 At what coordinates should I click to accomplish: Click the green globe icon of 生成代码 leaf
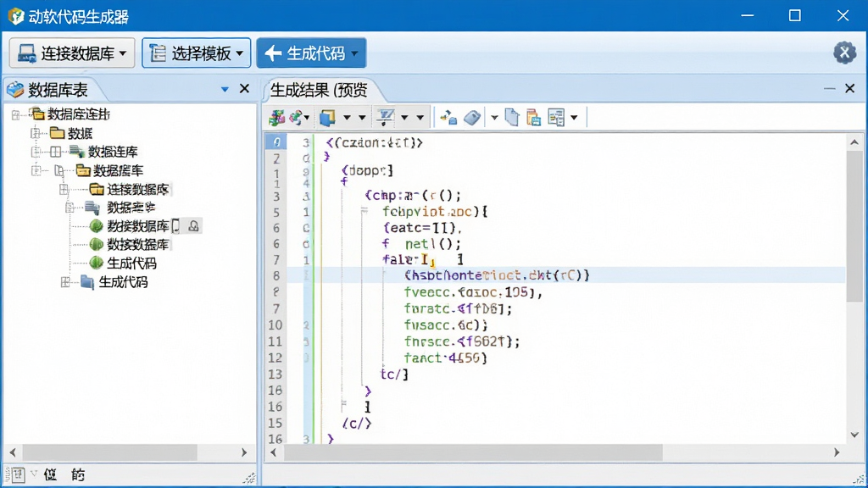pyautogui.click(x=97, y=263)
